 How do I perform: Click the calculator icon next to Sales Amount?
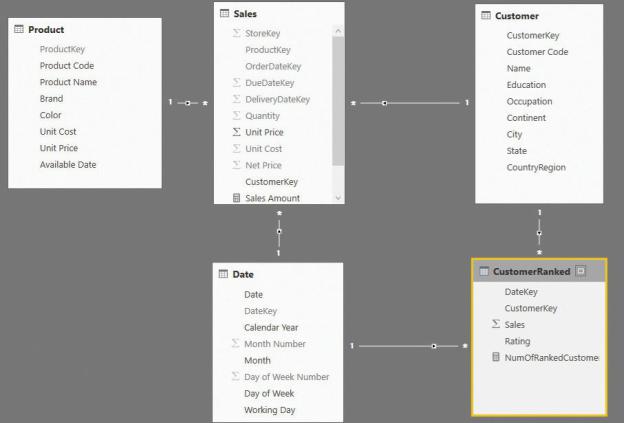[236, 198]
